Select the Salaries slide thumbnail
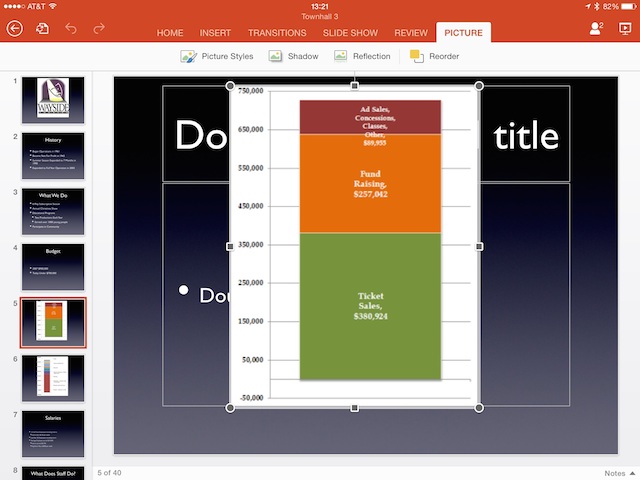Screen dimensions: 640x480 tap(53, 434)
